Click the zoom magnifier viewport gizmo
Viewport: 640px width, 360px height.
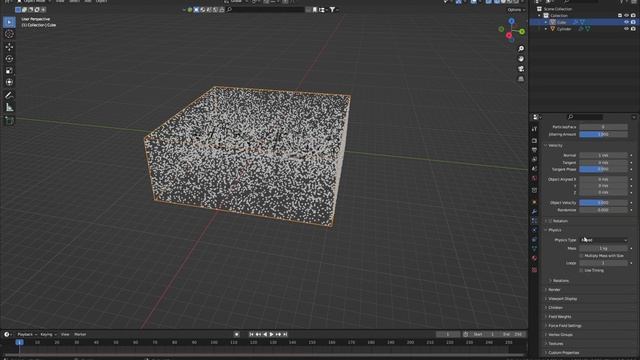pos(521,49)
